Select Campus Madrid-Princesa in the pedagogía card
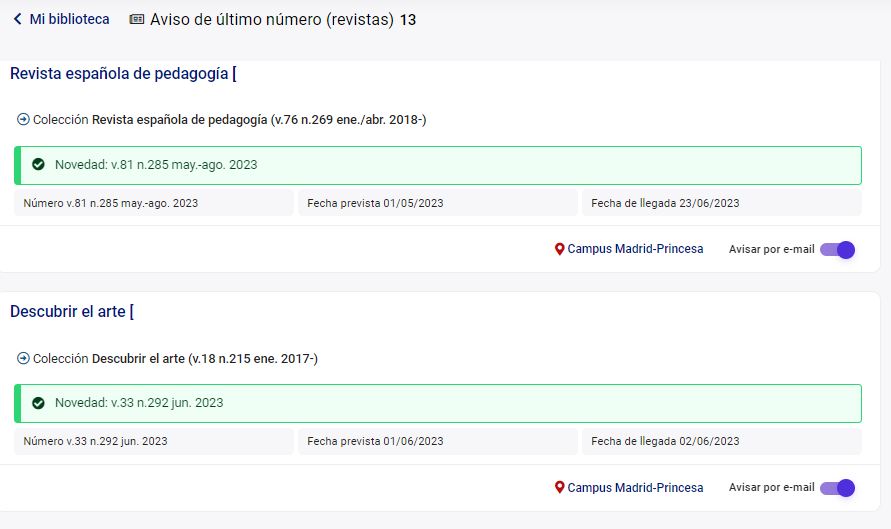 click(635, 249)
